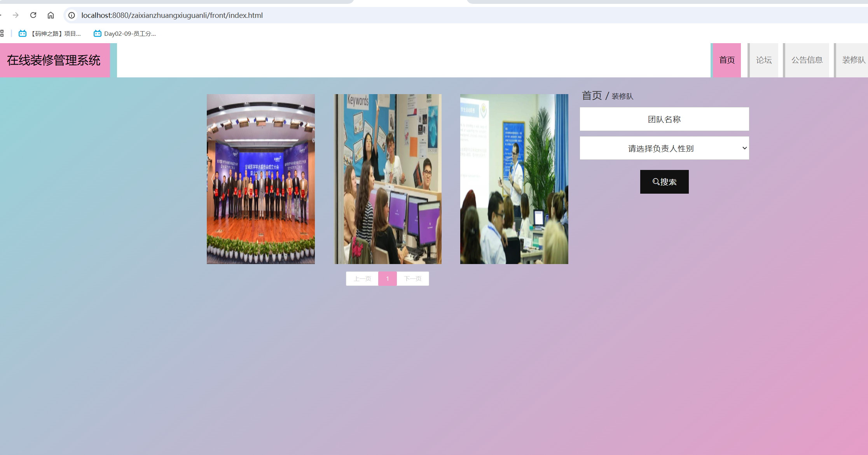Image resolution: width=868 pixels, height=455 pixels.
Task: Click the 下一页 pagination button
Action: coord(413,279)
